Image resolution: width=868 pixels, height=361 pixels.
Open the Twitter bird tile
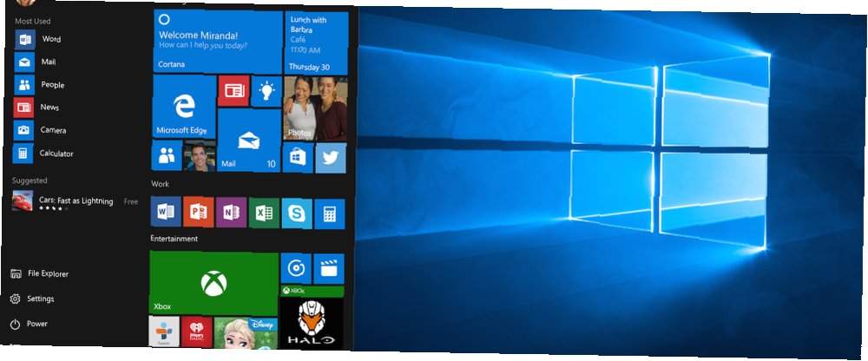[x=331, y=158]
